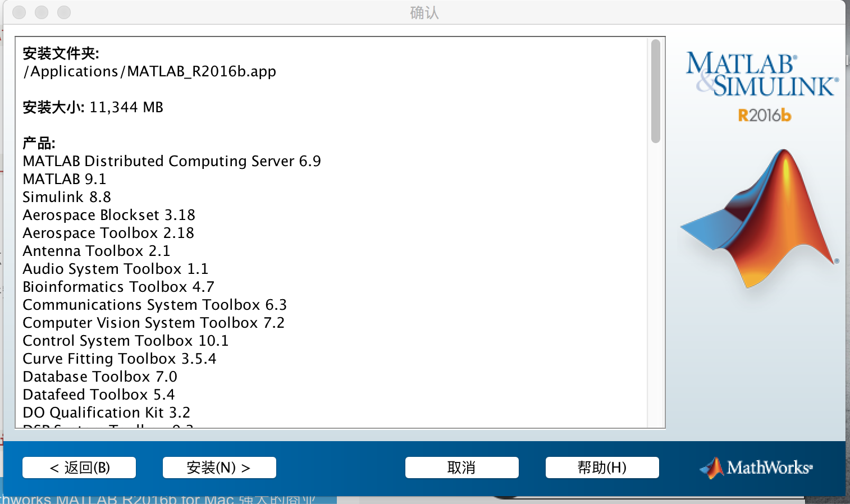Click the MATLAB membrane peak logo
This screenshot has height=504, width=850.
click(764, 219)
